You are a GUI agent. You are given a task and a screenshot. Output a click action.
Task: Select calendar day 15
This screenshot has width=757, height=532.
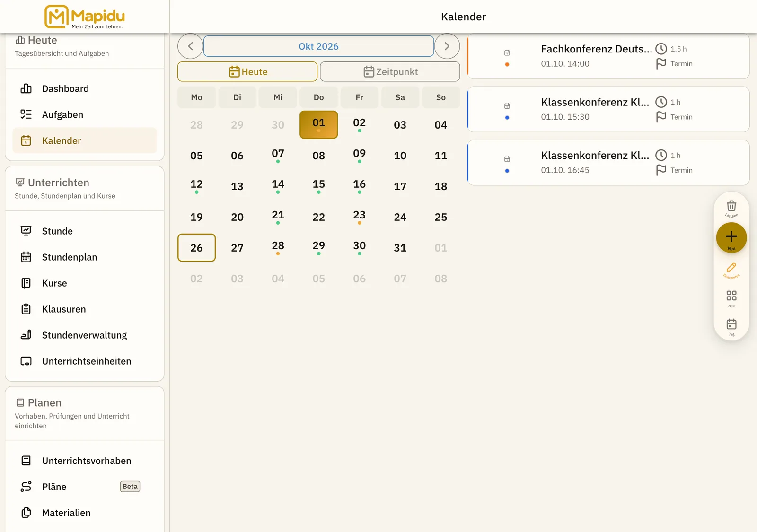coord(318,186)
